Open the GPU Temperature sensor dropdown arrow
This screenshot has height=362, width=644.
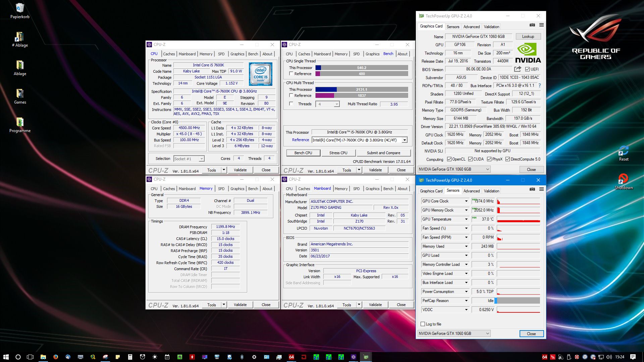coord(466,219)
